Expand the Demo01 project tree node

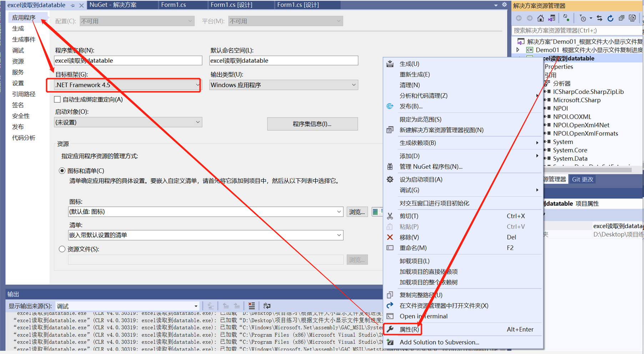point(518,50)
